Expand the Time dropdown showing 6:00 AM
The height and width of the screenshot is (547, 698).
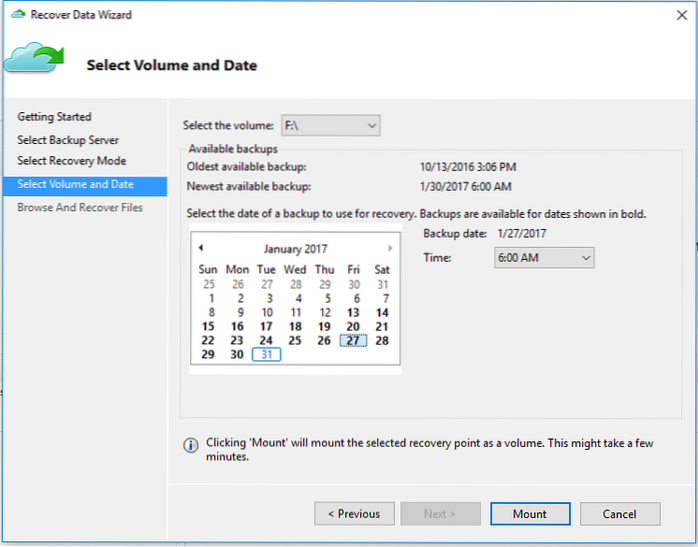[x=544, y=258]
